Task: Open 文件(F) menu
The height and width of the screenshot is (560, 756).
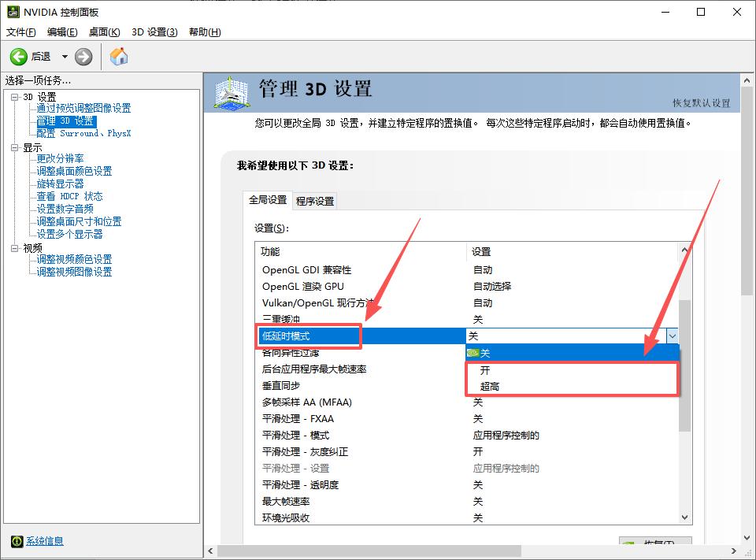Action: pos(20,32)
